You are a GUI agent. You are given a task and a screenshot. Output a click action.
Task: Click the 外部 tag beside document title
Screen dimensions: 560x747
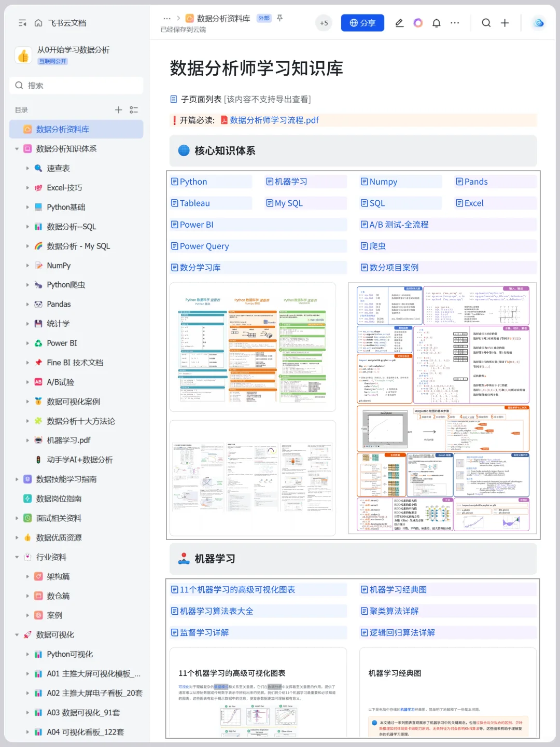[x=264, y=18]
